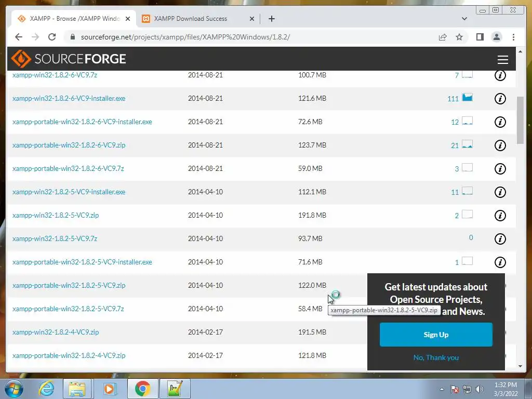Launch Internet Explorer from the taskbar

click(x=46, y=389)
